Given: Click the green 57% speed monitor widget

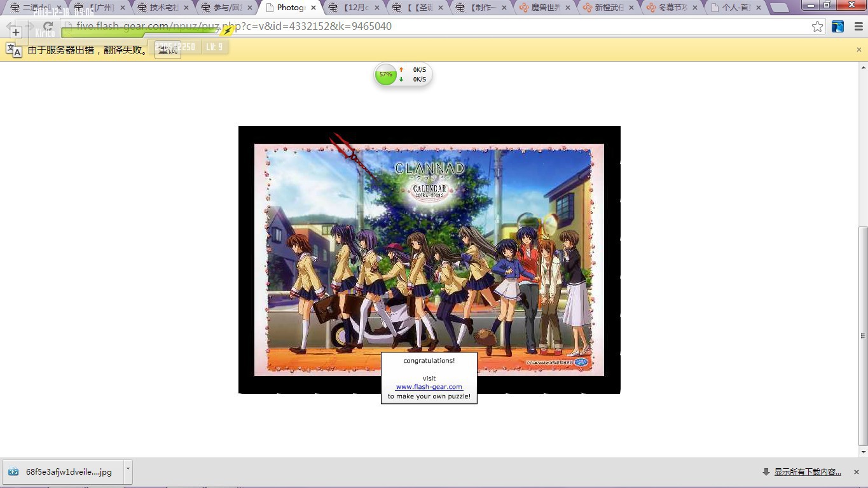Looking at the screenshot, I should [385, 74].
